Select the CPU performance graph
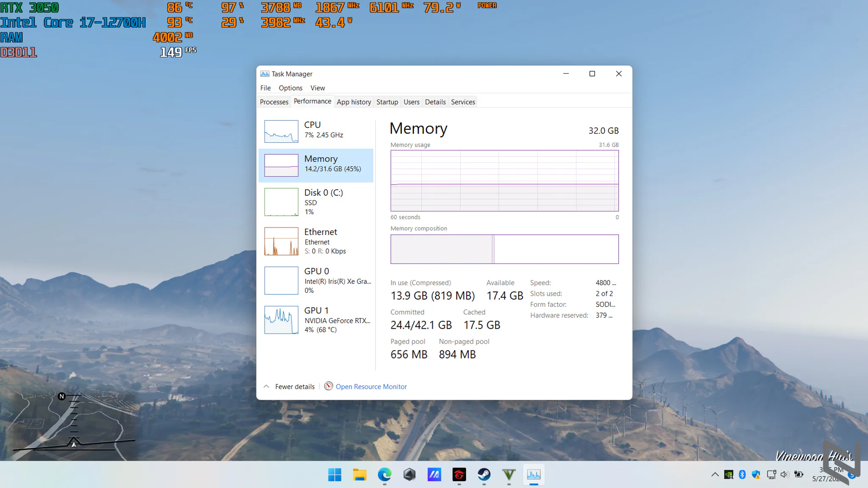This screenshot has width=868, height=488. (x=281, y=131)
